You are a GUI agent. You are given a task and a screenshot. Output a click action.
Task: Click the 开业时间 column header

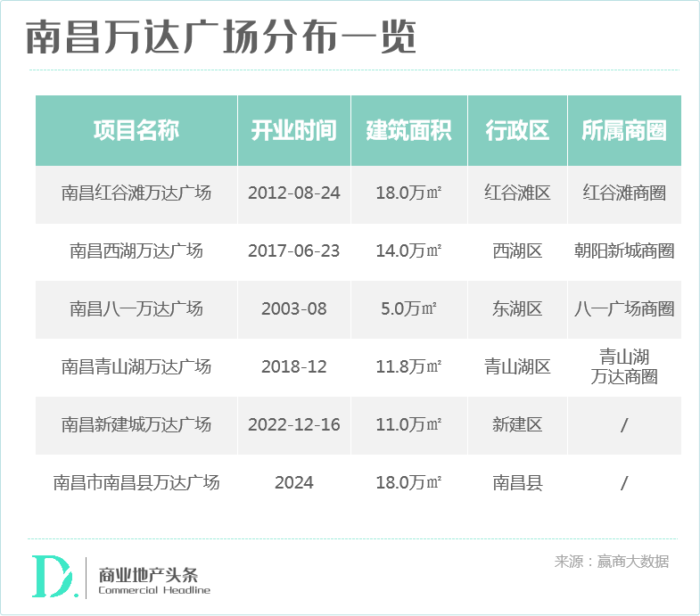[x=293, y=130]
